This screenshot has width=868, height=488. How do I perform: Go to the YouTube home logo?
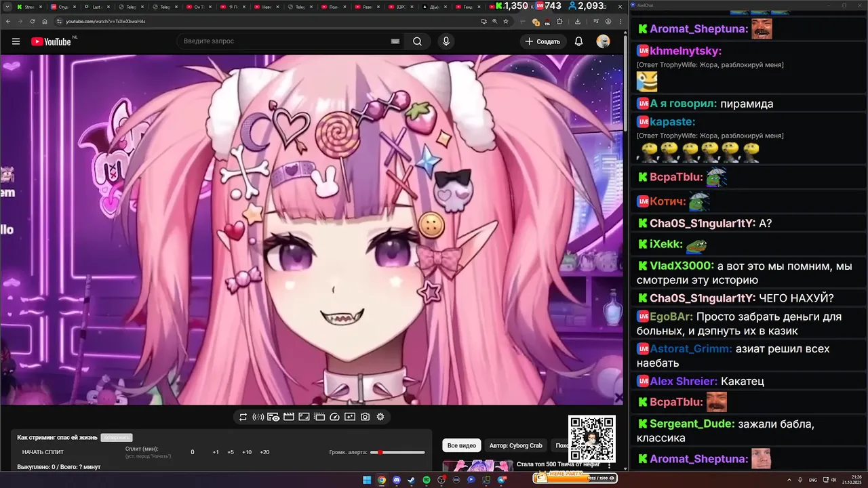pyautogui.click(x=51, y=41)
